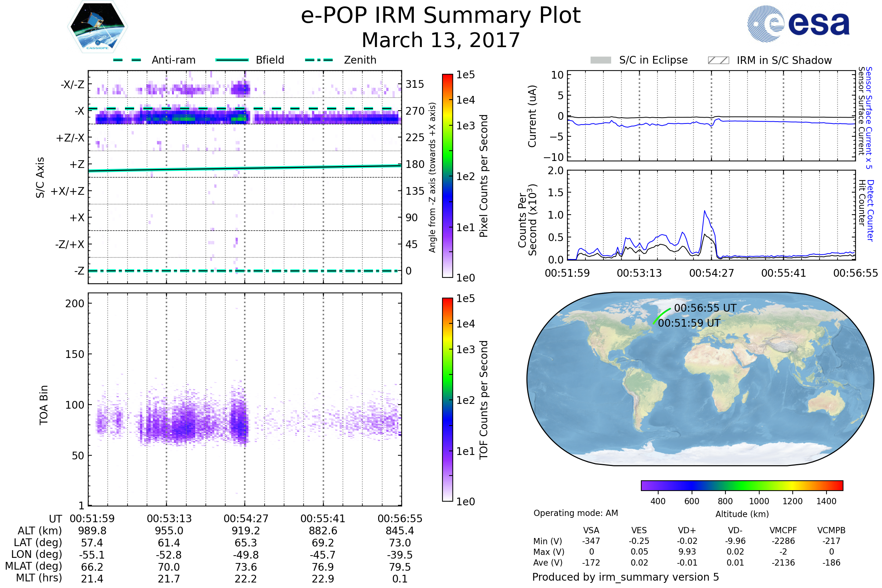Click the Bfield solid legend line
The image size is (882, 588).
point(232,60)
